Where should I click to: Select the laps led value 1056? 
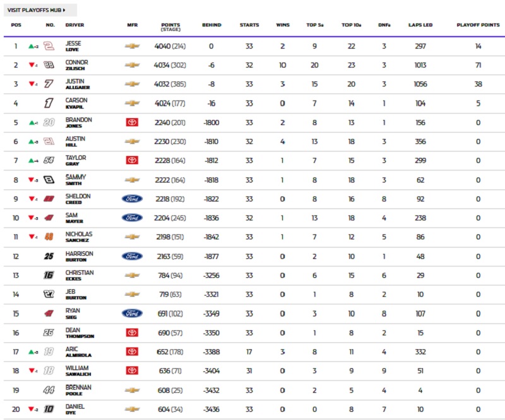tap(420, 84)
